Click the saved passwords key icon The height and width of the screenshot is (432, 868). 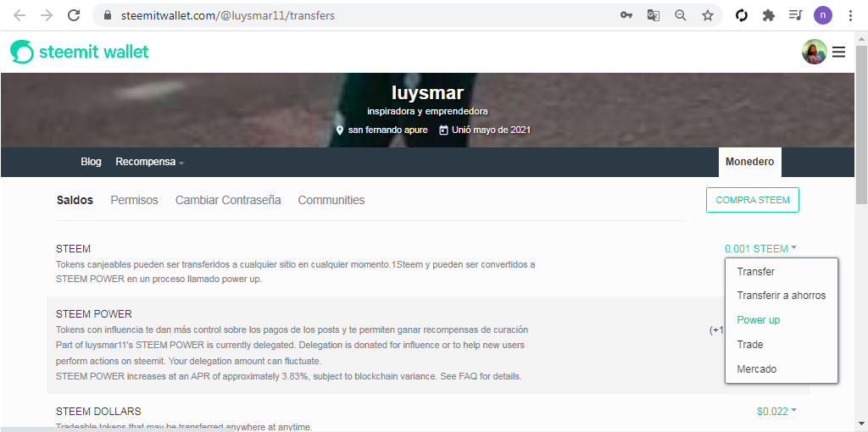pyautogui.click(x=626, y=15)
